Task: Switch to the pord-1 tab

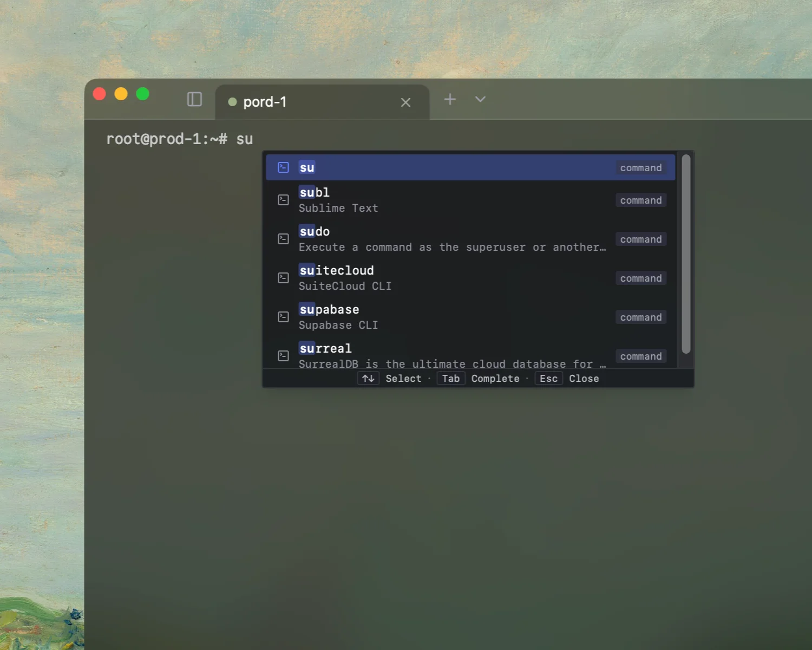Action: tap(303, 102)
